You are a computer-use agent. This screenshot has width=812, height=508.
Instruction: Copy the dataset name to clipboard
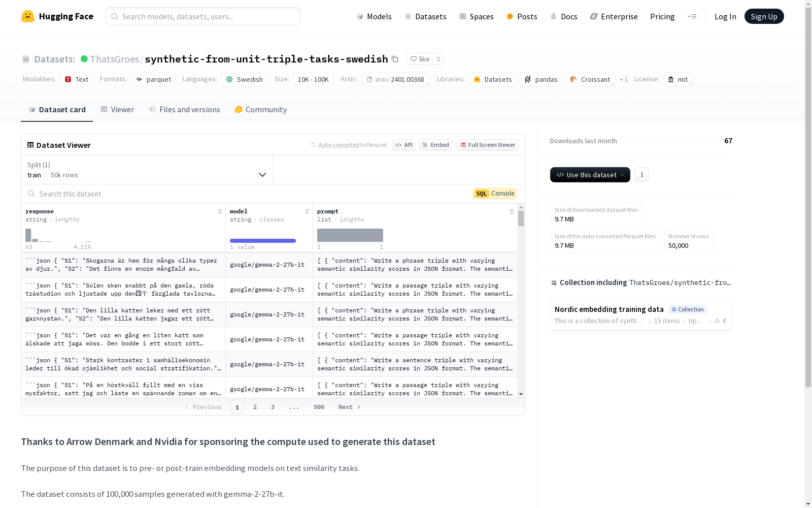[395, 59]
